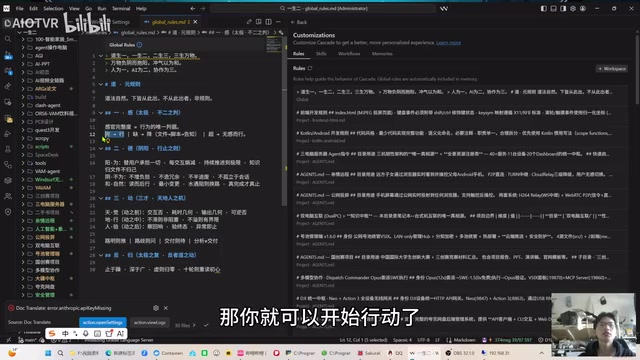640x360 pixels.
Task: Open preview to the side icon
Action: point(258,22)
